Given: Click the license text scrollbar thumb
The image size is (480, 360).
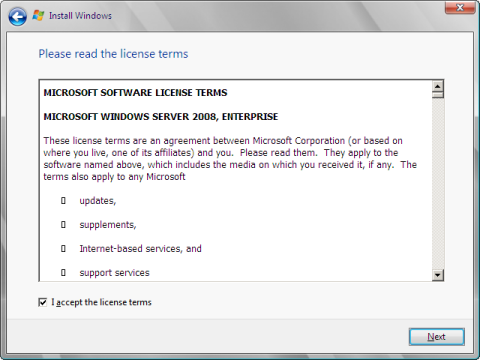Looking at the screenshot, I should 438,95.
